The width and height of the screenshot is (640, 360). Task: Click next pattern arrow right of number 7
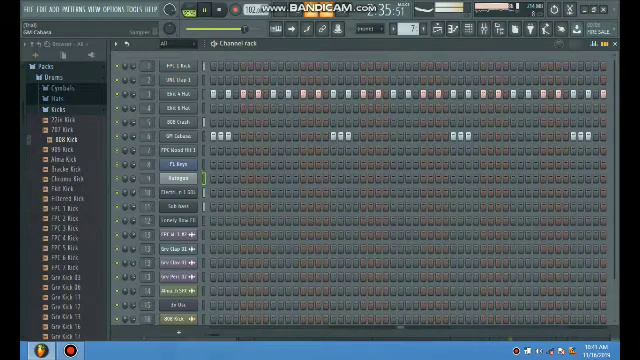pos(424,29)
